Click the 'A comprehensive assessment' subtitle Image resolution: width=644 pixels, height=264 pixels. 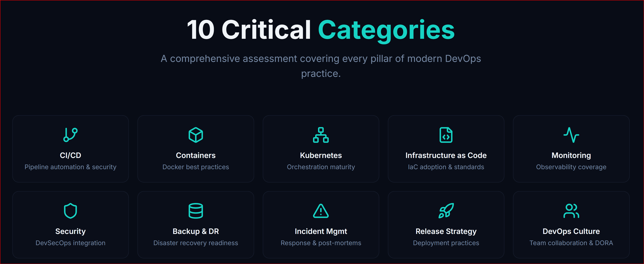pos(321,66)
